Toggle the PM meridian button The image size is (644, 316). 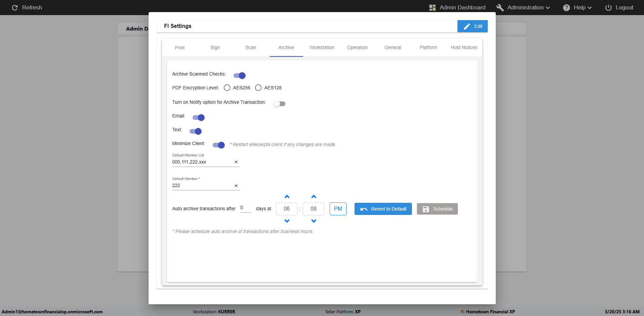(338, 209)
